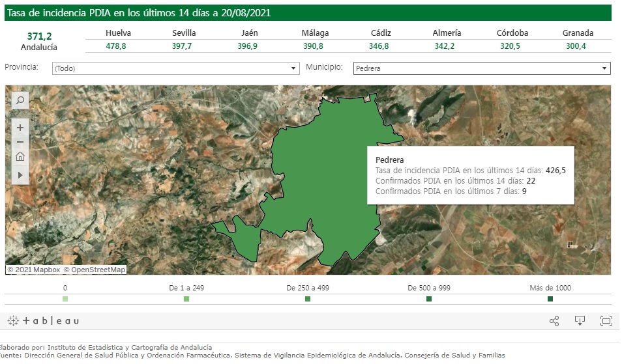Open the Municipio dropdown showing Pedrera

481,68
